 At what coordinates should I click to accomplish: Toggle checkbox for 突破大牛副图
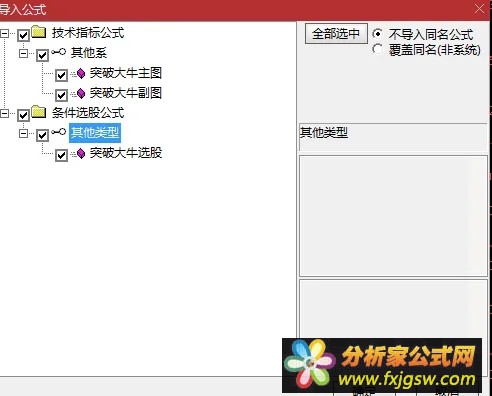pyautogui.click(x=61, y=95)
